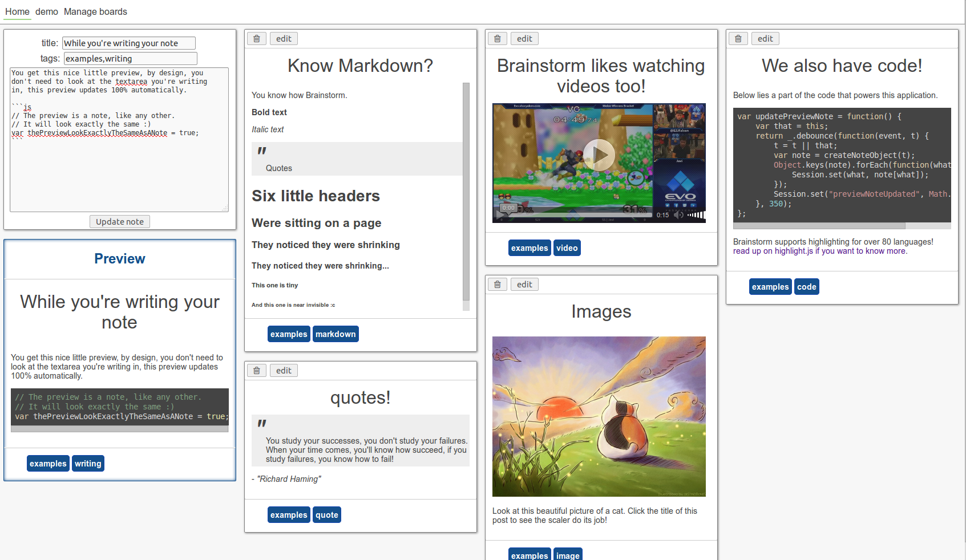Click examples tag under the code note
Image resolution: width=966 pixels, height=560 pixels.
[770, 287]
